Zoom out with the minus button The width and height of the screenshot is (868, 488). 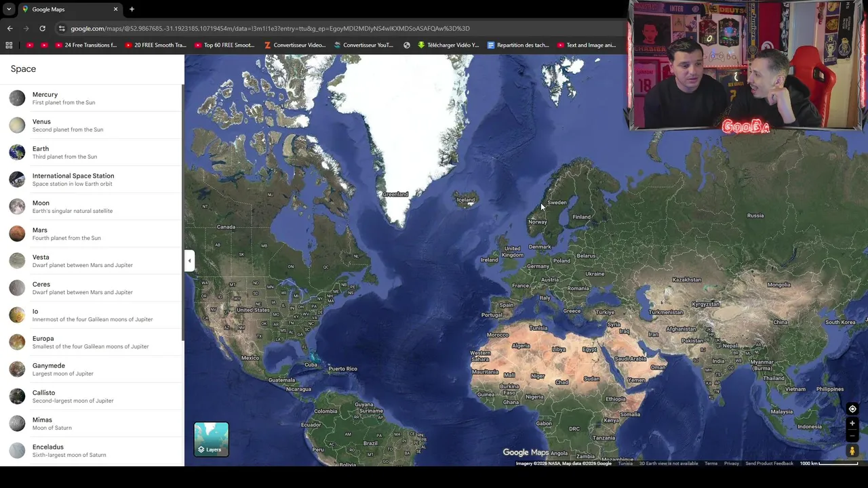[852, 435]
